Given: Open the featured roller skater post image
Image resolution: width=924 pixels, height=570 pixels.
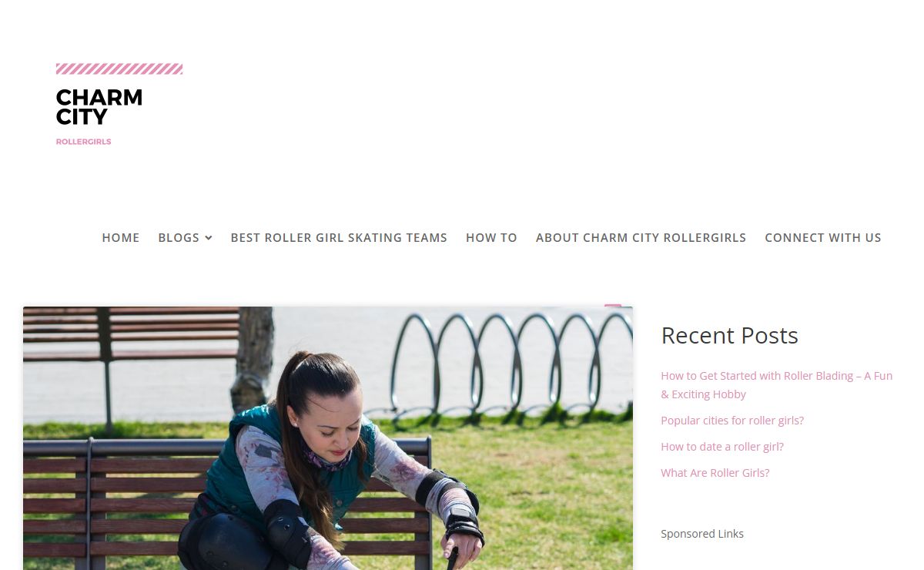Looking at the screenshot, I should click(328, 438).
